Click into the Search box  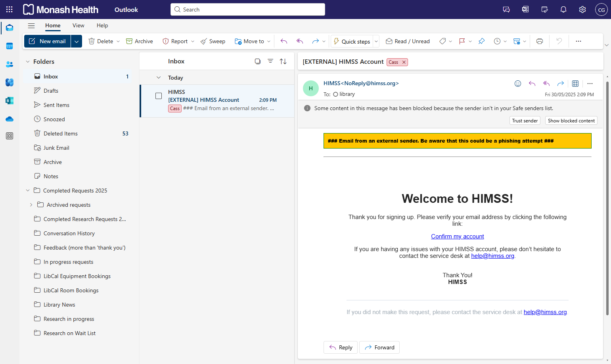pos(248,10)
